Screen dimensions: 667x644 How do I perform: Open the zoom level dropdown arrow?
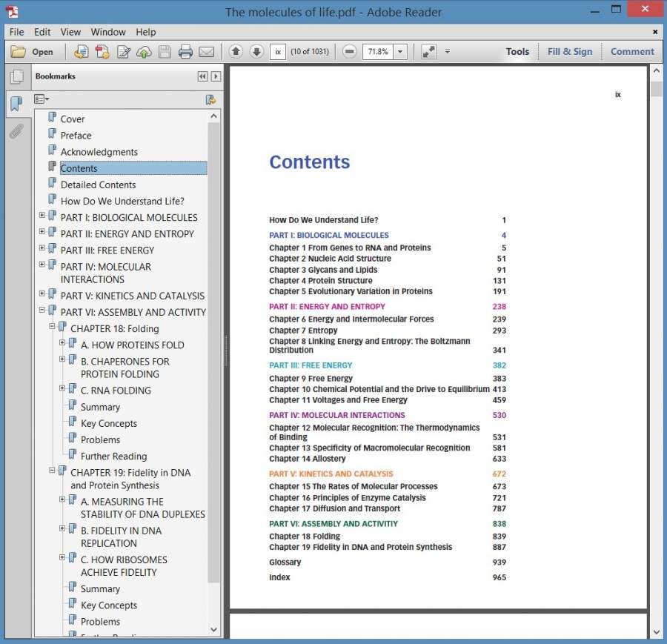tap(400, 52)
